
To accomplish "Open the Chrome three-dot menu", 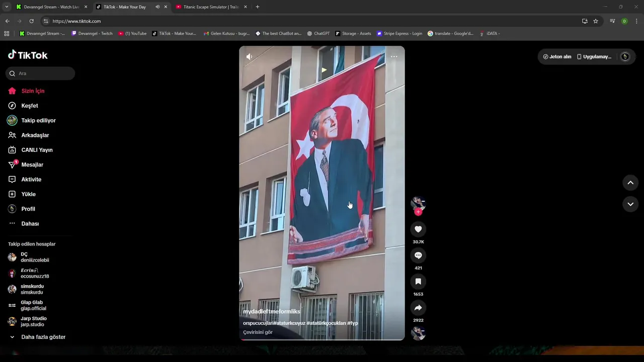I will coord(636,21).
